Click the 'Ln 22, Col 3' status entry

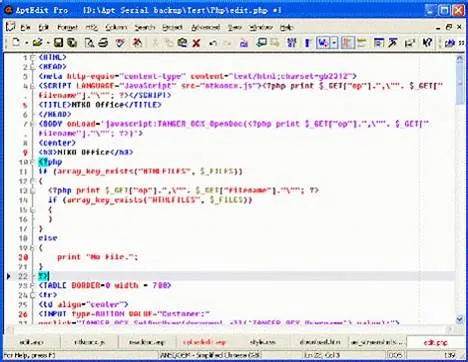point(322,355)
